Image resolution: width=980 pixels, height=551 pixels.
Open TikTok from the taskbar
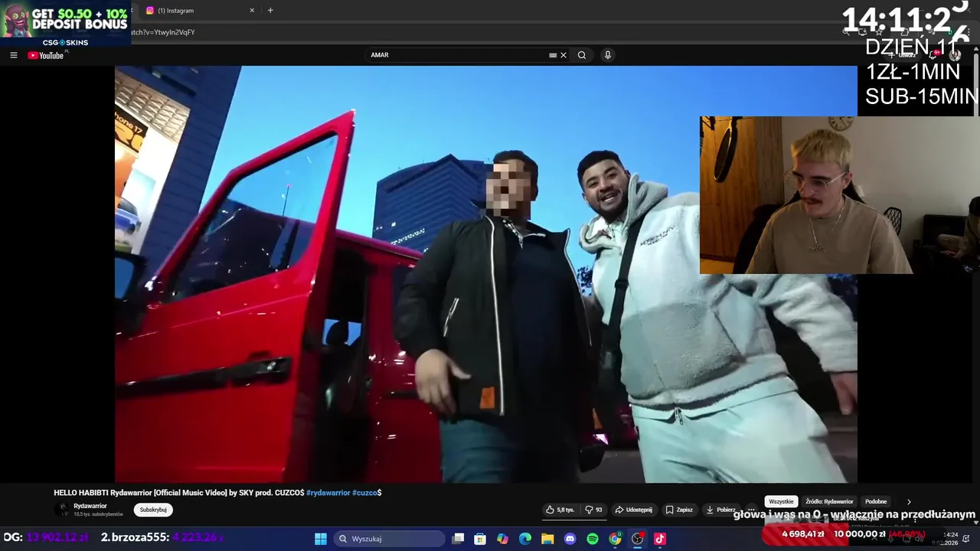[660, 539]
